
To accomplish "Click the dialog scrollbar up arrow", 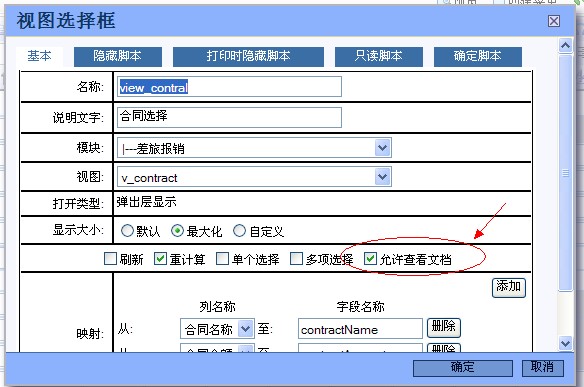I will [x=565, y=45].
